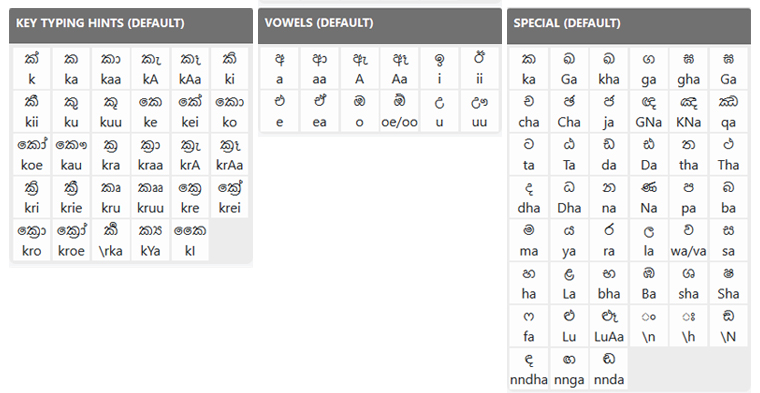
Task: Click the 'nnga' special cell
Action: [569, 369]
